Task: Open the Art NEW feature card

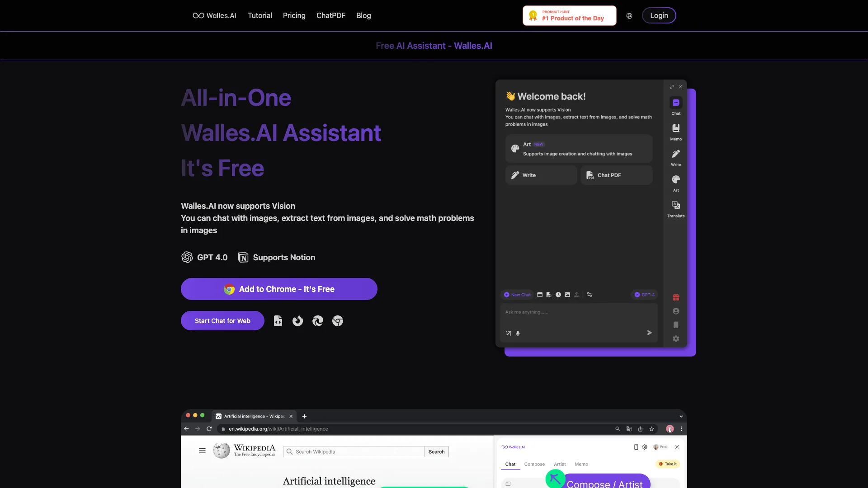Action: tap(579, 149)
